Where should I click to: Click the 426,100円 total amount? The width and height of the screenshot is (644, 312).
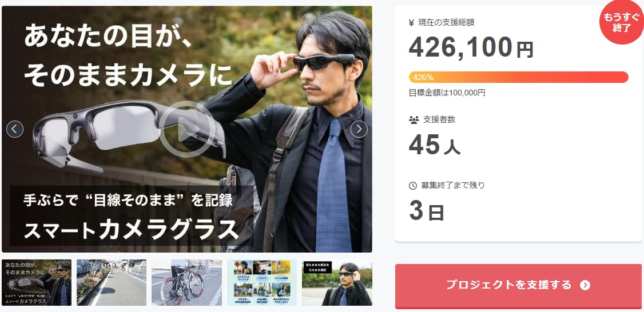[471, 47]
